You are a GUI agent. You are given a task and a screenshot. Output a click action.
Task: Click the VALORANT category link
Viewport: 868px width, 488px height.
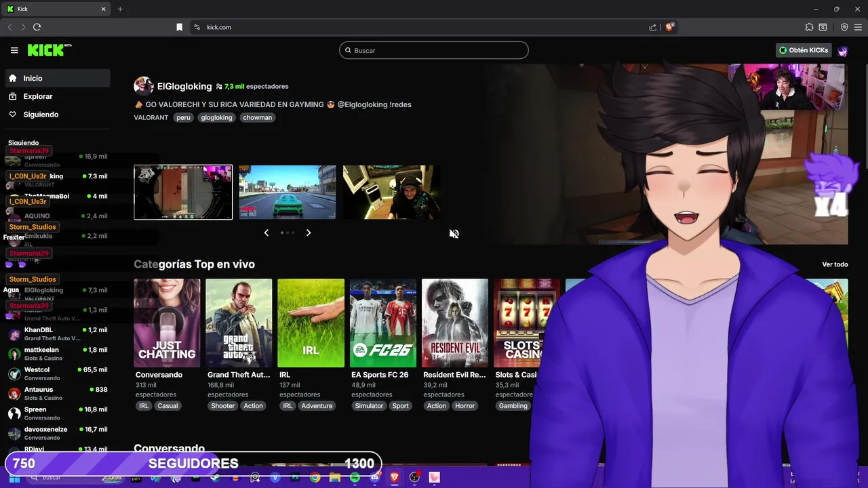click(x=151, y=117)
